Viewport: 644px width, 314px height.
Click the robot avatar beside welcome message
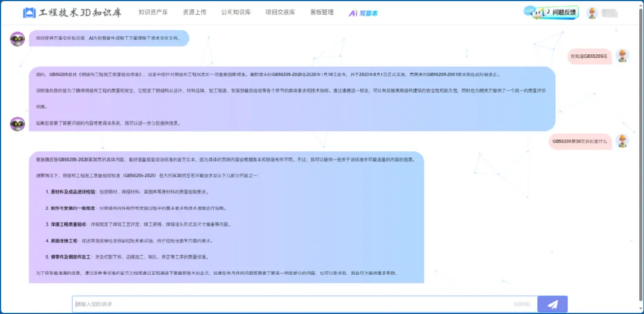point(18,39)
